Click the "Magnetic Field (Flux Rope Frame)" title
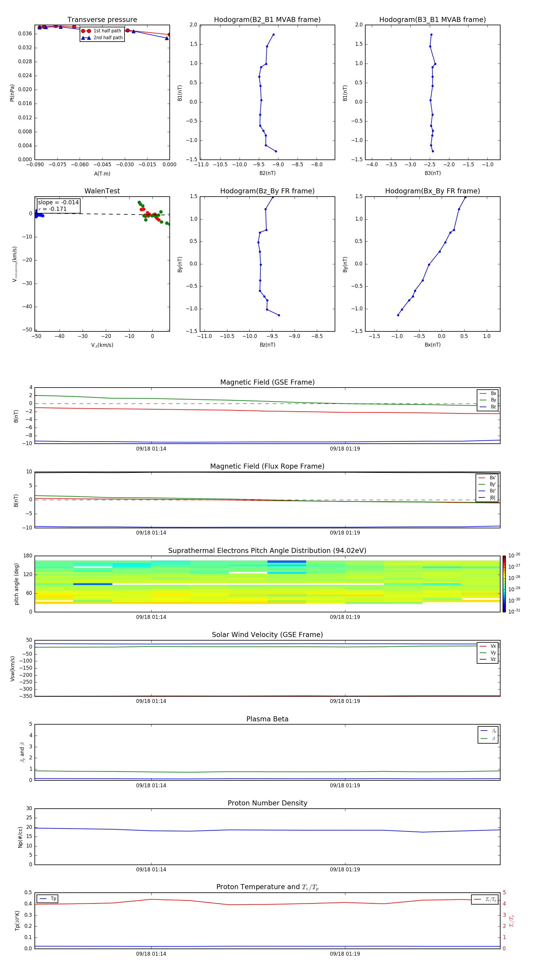Image resolution: width=535 pixels, height=980 pixels. pyautogui.click(x=267, y=467)
